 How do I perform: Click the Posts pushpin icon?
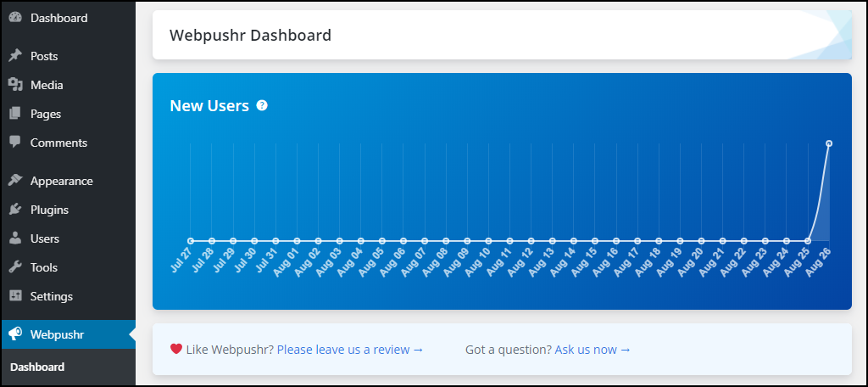[x=15, y=56]
